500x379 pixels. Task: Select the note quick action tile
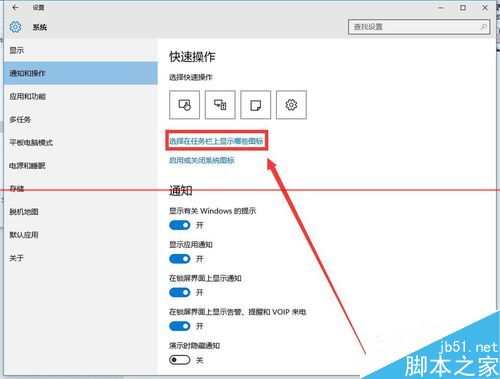click(256, 105)
